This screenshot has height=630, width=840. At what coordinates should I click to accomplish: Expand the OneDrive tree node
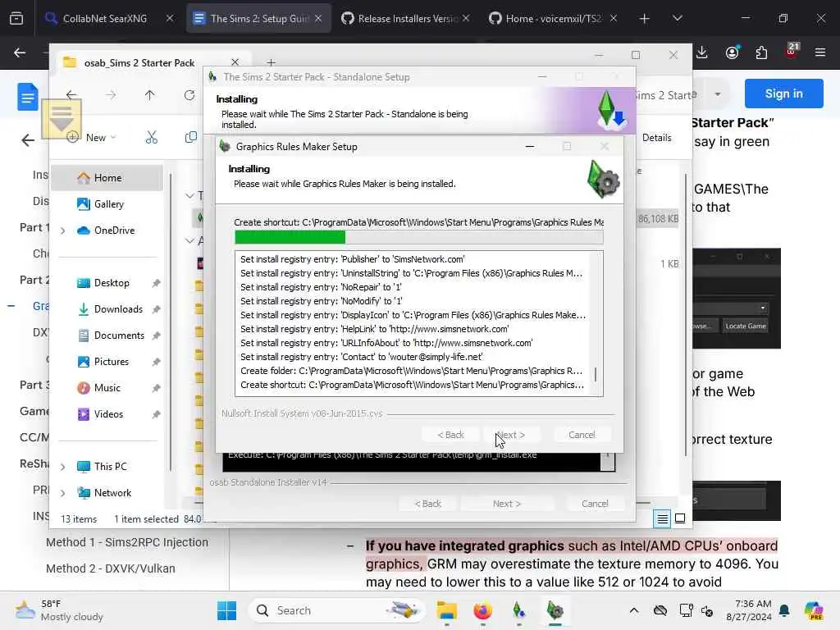click(62, 231)
